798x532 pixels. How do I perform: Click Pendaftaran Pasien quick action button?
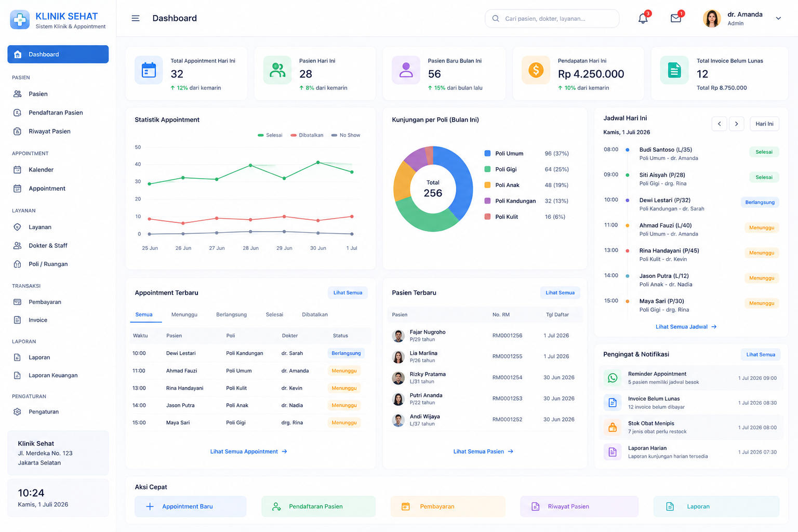point(318,507)
